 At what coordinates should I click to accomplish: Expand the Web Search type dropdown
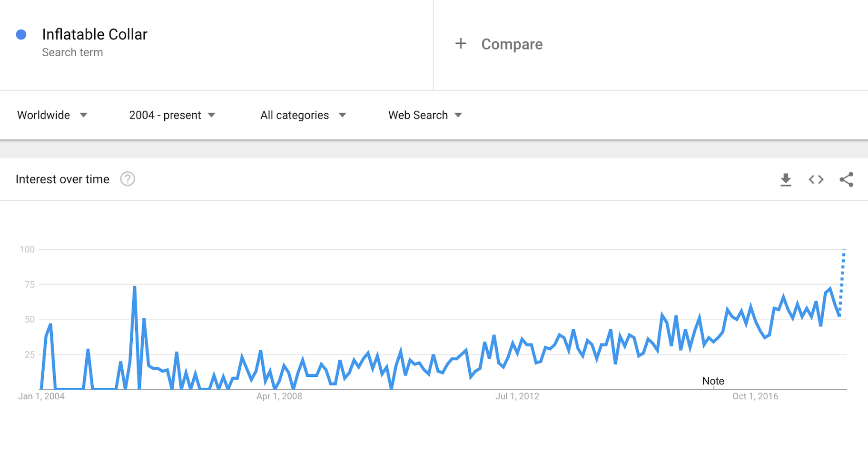pyautogui.click(x=424, y=115)
